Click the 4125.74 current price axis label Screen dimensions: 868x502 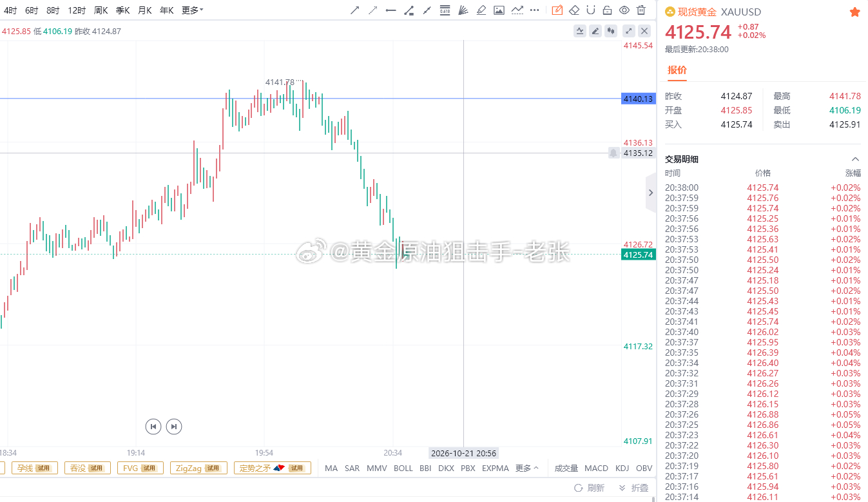tap(638, 255)
